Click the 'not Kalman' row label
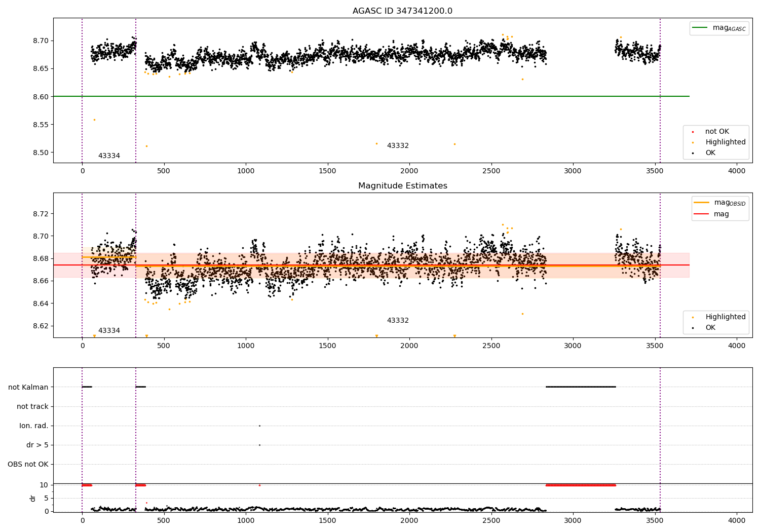760x532 pixels. click(x=28, y=387)
